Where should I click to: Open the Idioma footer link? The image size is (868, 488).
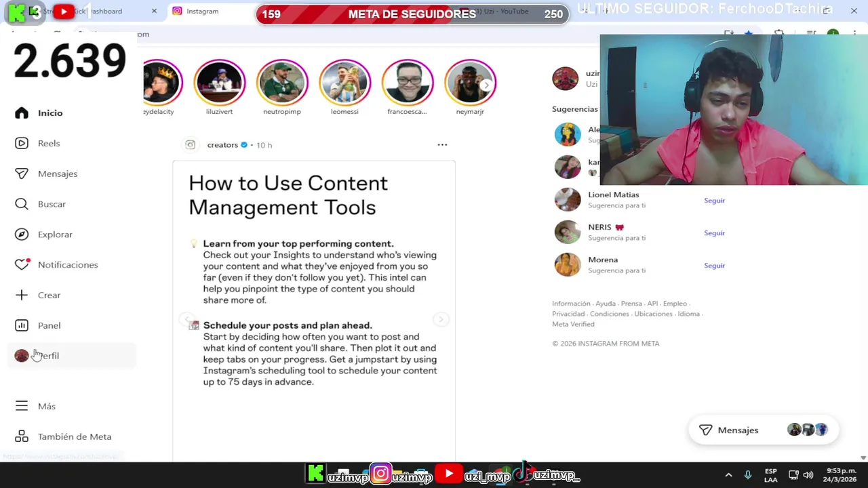[688, 314]
